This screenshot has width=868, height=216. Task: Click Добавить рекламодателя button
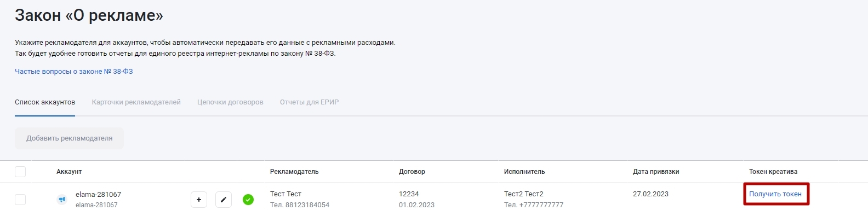[69, 138]
